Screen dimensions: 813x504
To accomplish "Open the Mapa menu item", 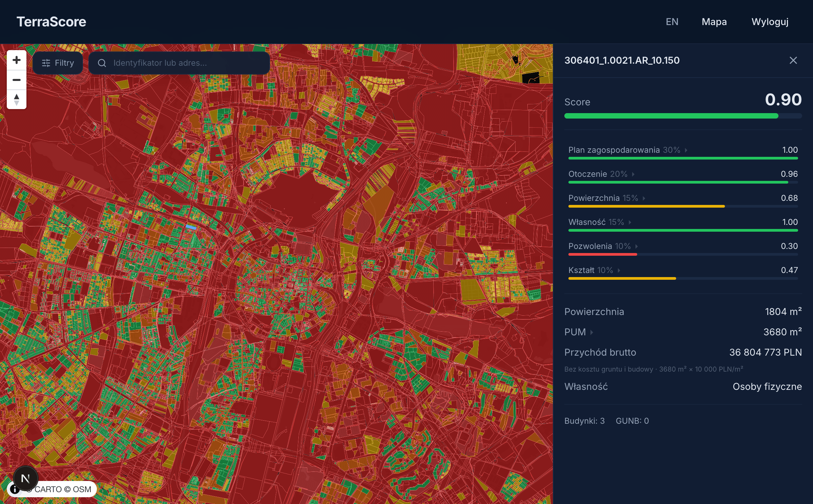I will tap(714, 21).
